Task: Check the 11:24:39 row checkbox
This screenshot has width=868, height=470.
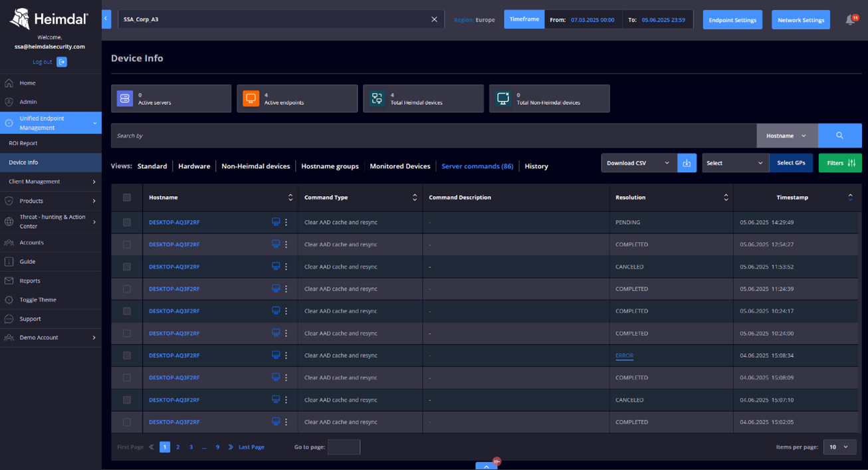Action: [127, 289]
